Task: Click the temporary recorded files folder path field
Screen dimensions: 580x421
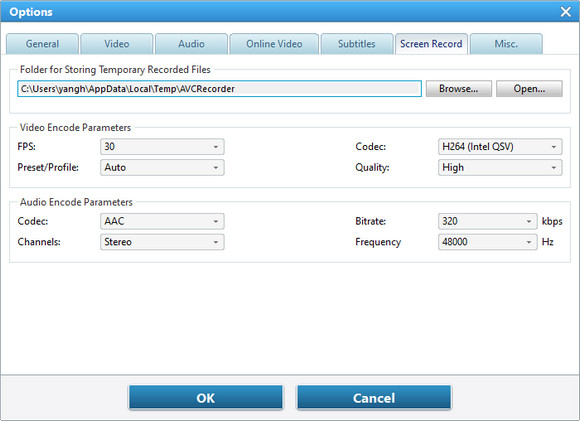Action: 219,89
